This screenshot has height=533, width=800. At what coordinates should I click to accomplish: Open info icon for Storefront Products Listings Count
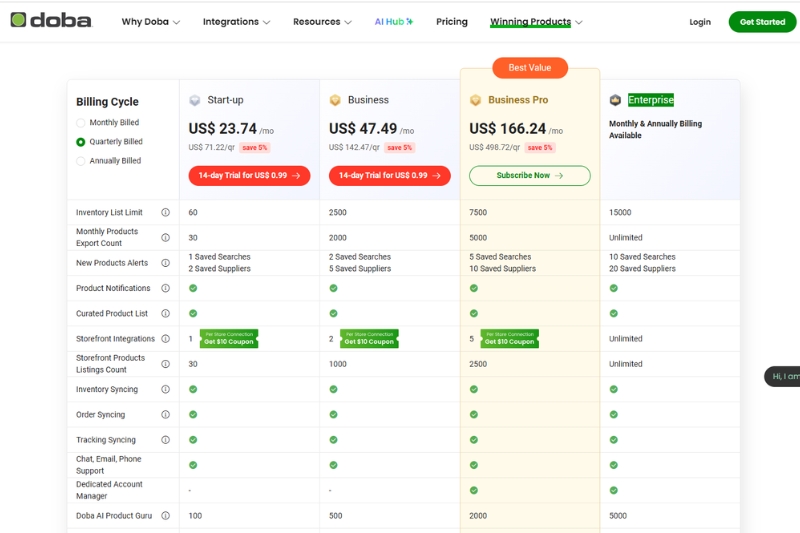click(165, 364)
